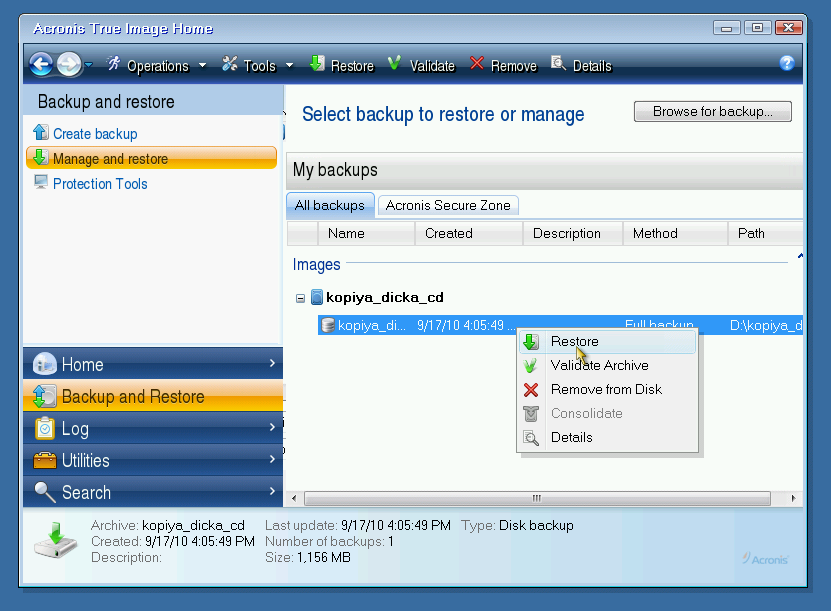
Task: Switch to the Acronis Secure Zone tab
Action: 448,205
